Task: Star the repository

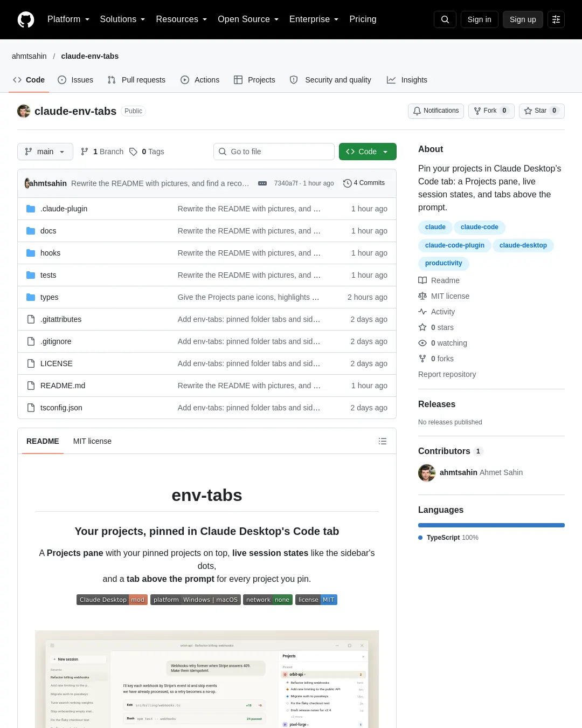Action: tap(542, 111)
